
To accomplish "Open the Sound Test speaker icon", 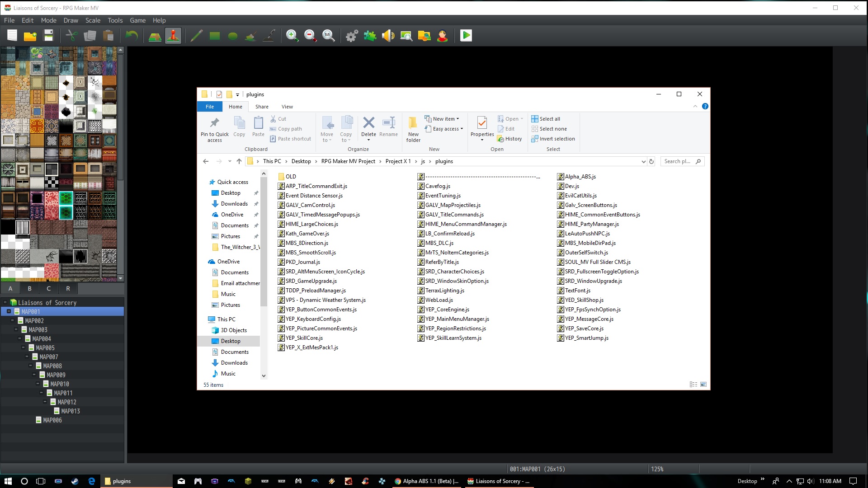I will point(388,36).
